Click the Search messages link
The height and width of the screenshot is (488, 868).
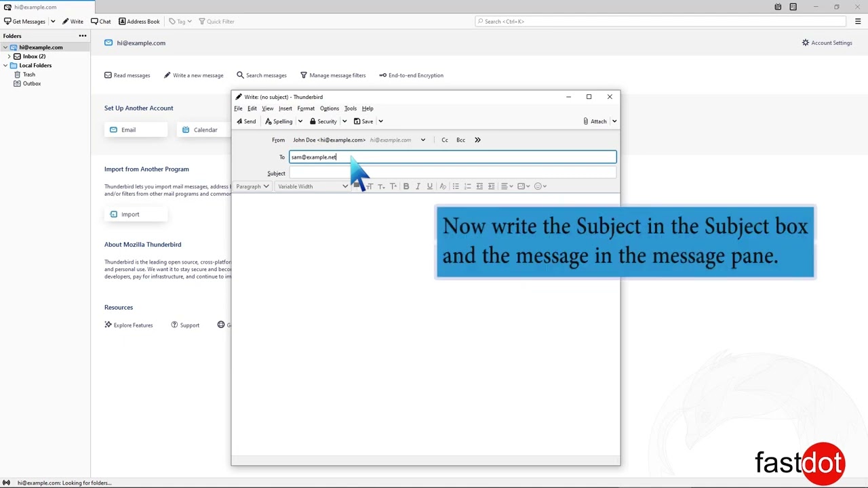(x=261, y=75)
